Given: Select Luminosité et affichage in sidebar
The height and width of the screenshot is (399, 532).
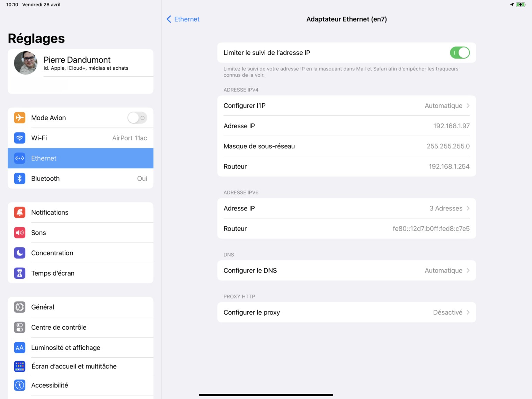Looking at the screenshot, I should [66, 348].
